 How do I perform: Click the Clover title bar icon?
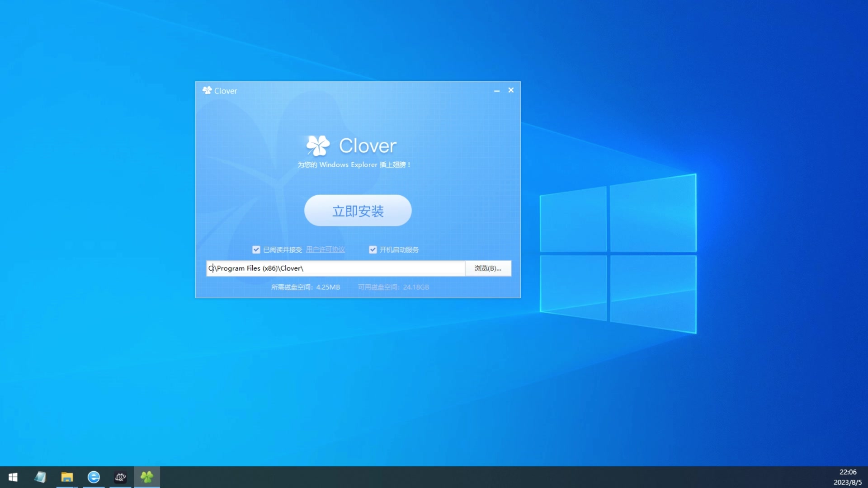point(207,90)
